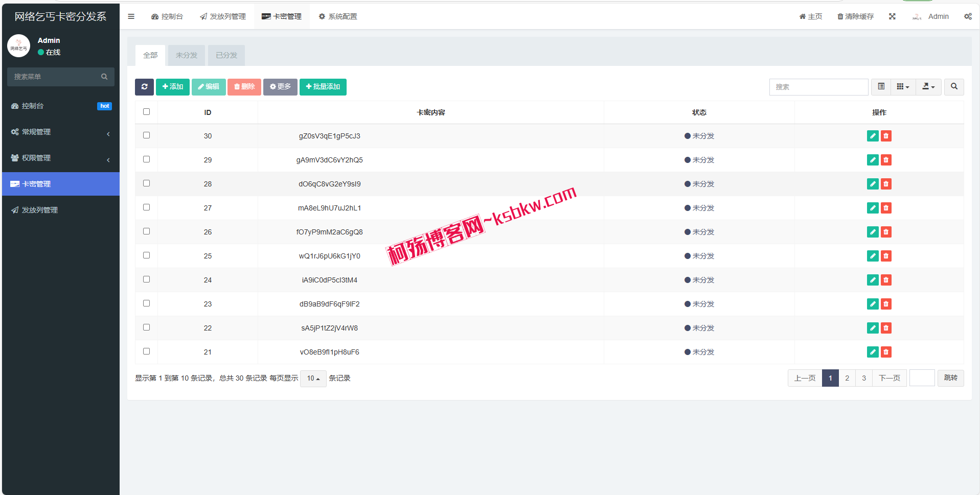Edit the row with ID 27
The height and width of the screenshot is (495, 980).
point(873,208)
